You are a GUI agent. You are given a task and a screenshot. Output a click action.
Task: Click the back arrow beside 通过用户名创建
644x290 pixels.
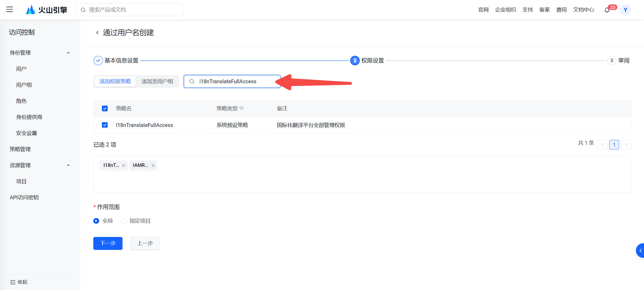pos(97,32)
